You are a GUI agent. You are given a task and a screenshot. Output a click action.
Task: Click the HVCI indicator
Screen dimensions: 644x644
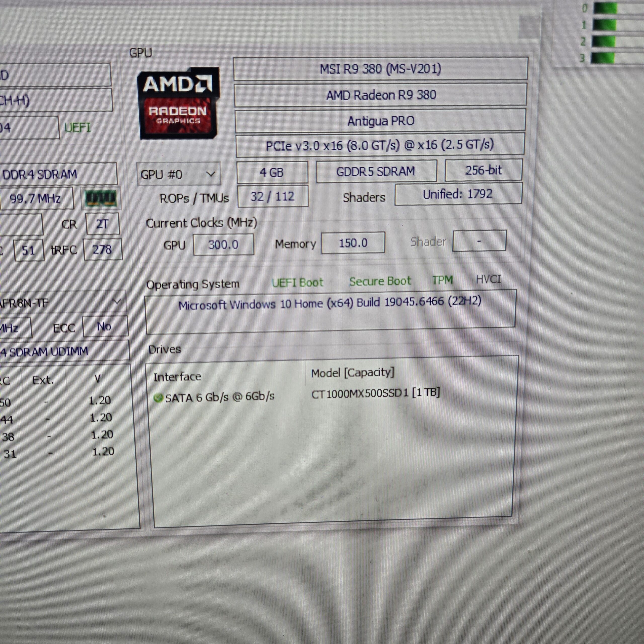488,279
